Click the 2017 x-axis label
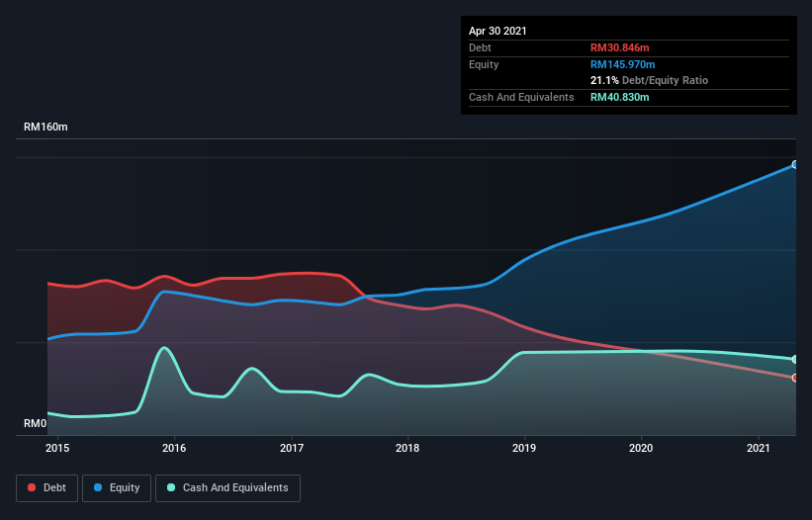 coord(292,448)
